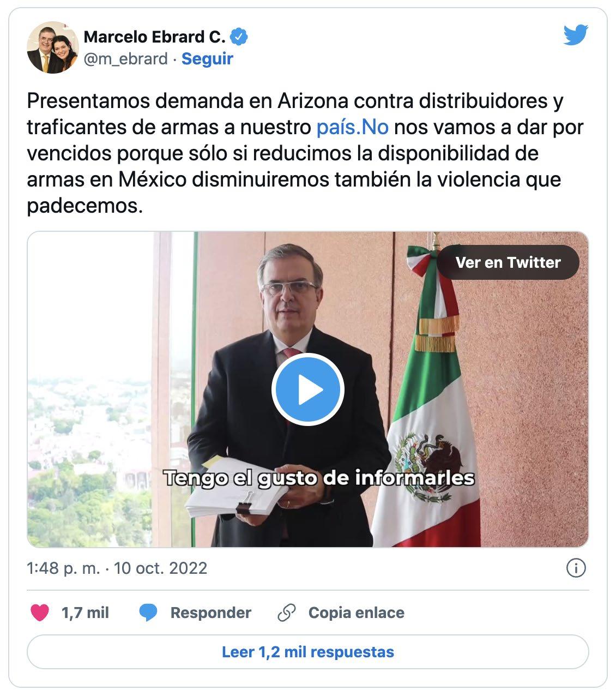Click the chain link copy icon
This screenshot has height=696, width=616.
(287, 613)
